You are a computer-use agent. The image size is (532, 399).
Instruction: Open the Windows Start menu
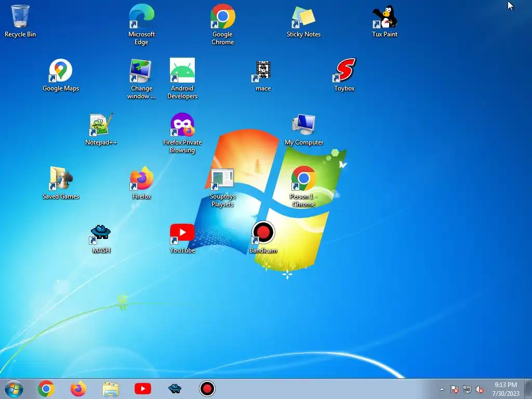click(14, 389)
